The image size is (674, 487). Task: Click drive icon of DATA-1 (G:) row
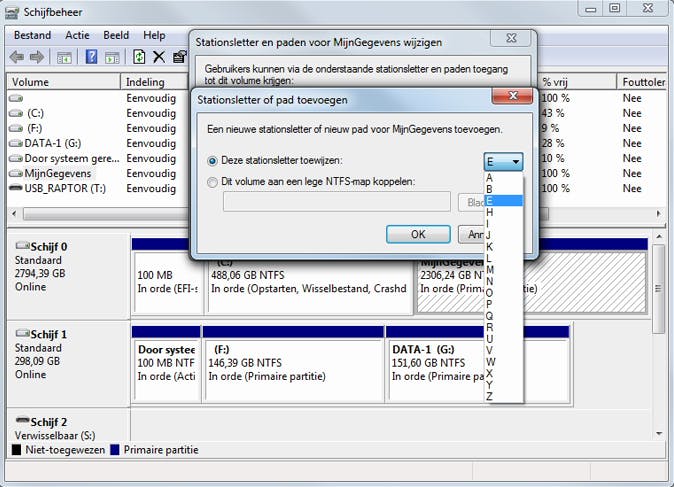(x=16, y=144)
